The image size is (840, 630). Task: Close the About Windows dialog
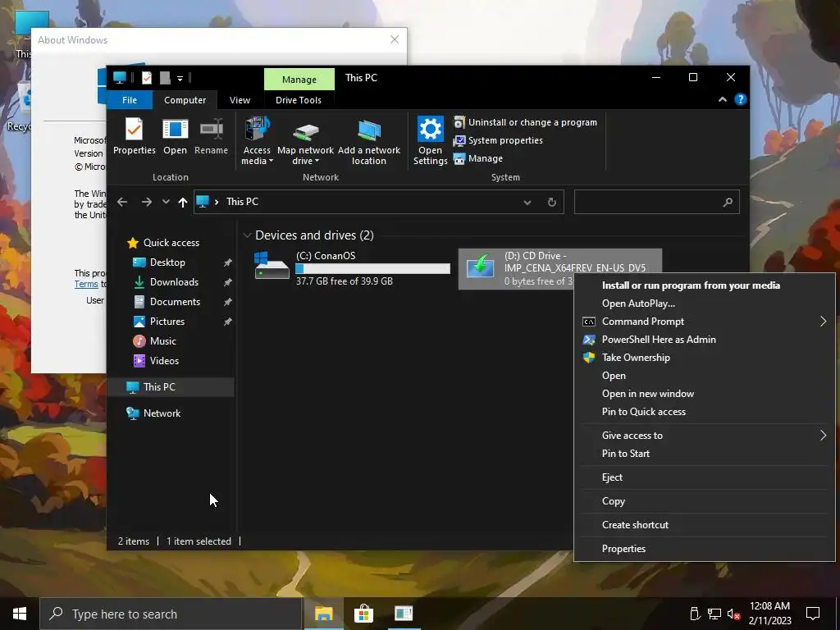tap(395, 39)
